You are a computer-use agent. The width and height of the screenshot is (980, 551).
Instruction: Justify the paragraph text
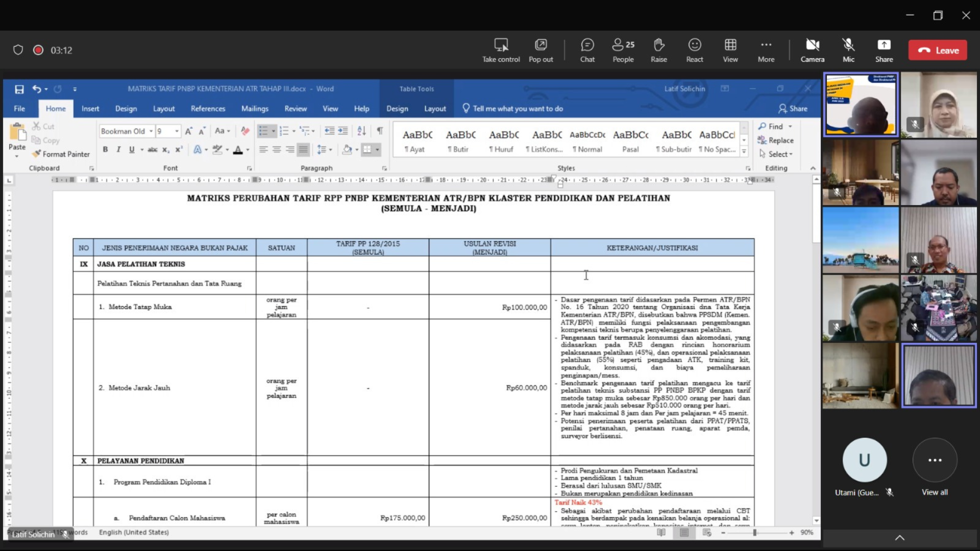pos(303,149)
